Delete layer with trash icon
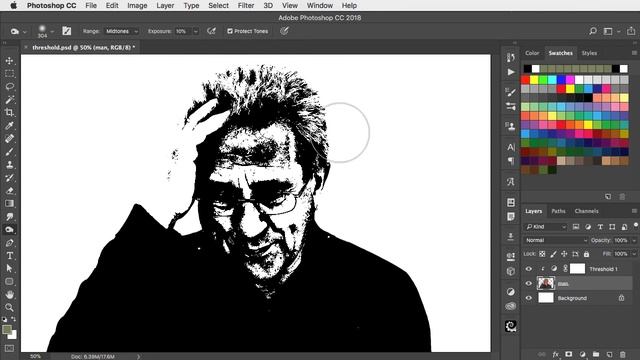The width and height of the screenshot is (640, 360). coord(622,354)
